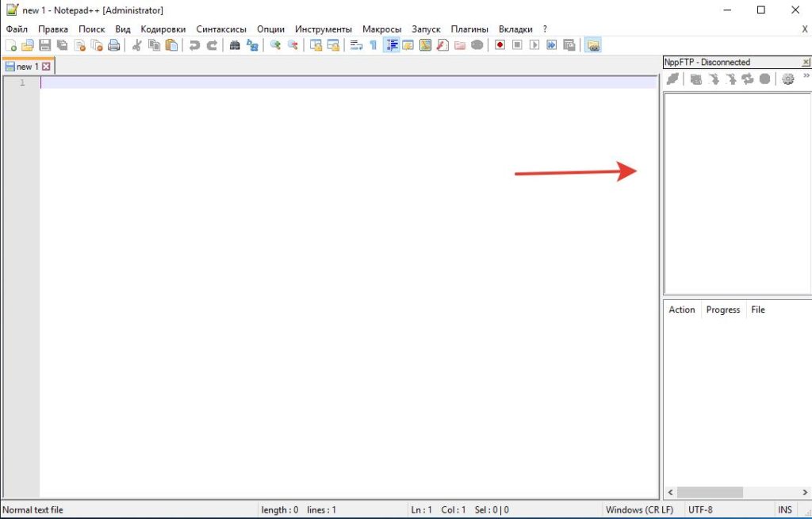Open the user defined language dialog icon
This screenshot has width=812, height=519.
point(408,45)
